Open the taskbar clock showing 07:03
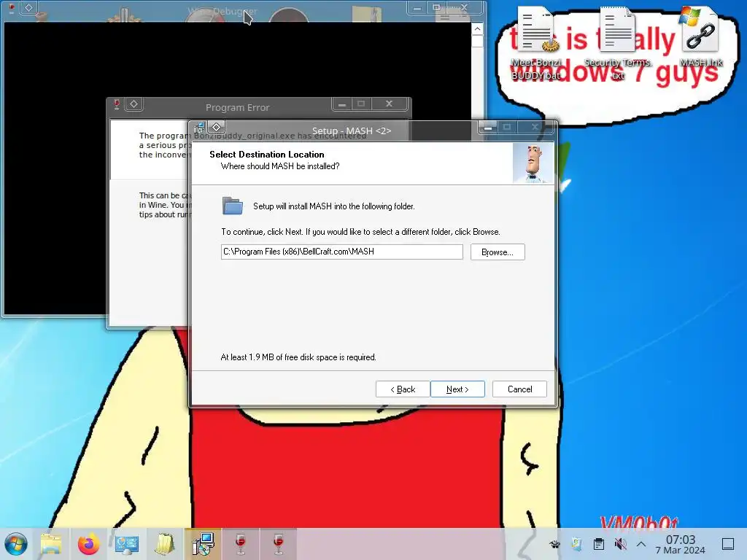This screenshot has width=747, height=560. 681,544
